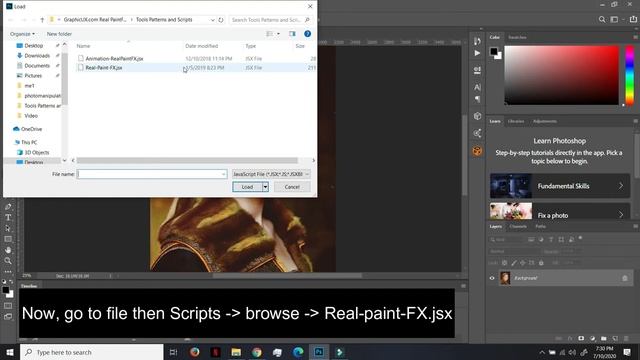Open the Paragraph panel icon
Viewport: 640px width, 360px height.
(477, 99)
